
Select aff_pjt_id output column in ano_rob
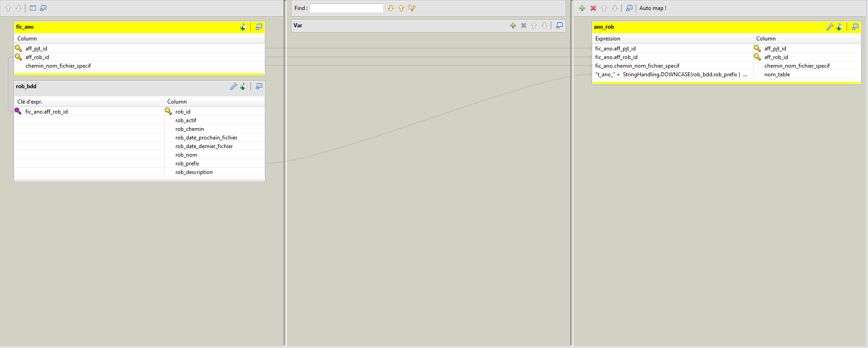point(807,49)
